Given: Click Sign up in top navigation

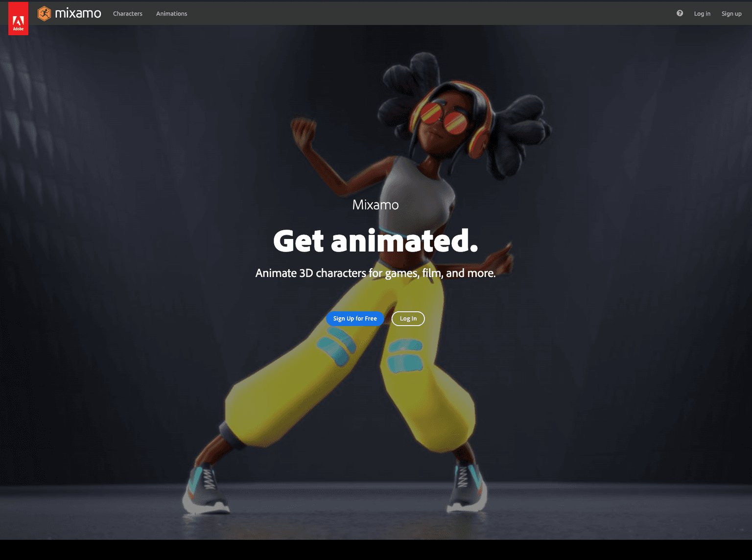Looking at the screenshot, I should tap(731, 14).
